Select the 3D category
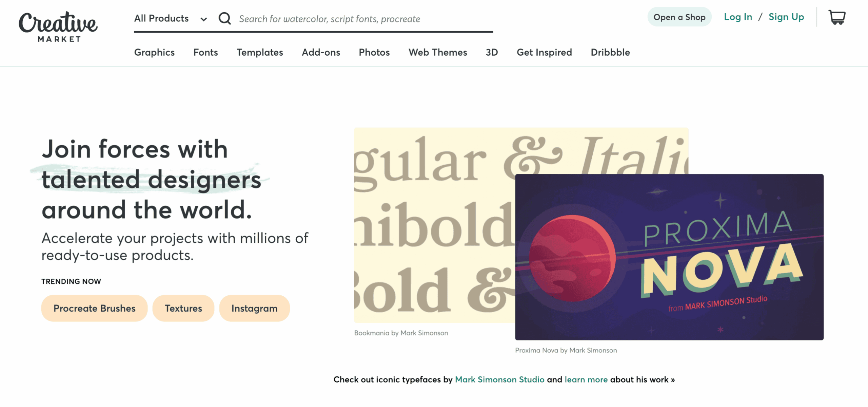Image resolution: width=868 pixels, height=407 pixels. click(492, 52)
